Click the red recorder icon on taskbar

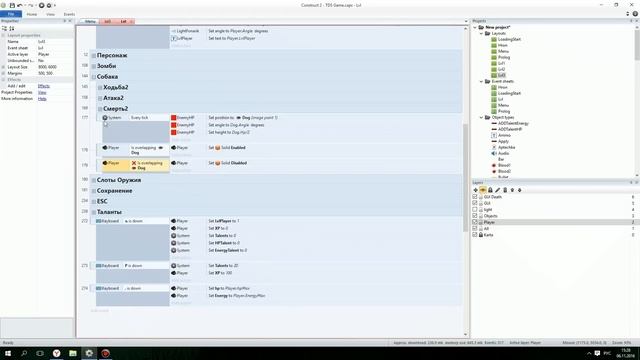(105, 353)
